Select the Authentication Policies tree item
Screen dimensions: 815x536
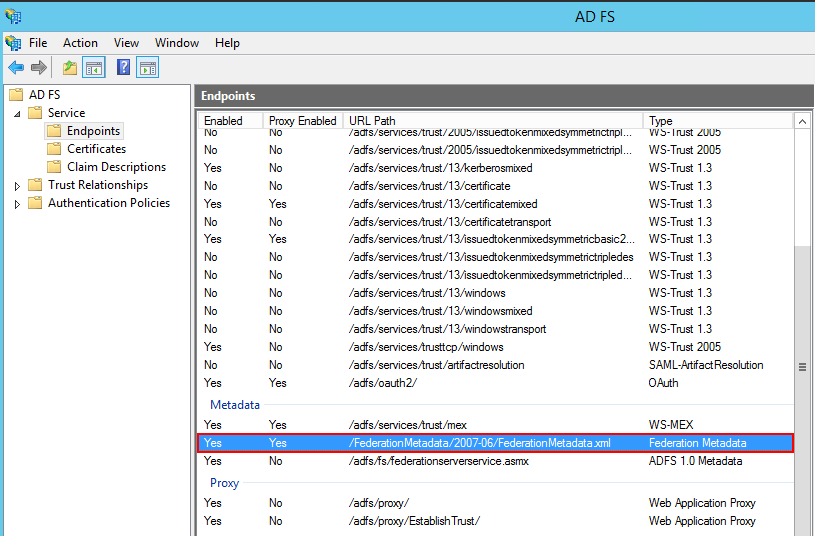109,203
